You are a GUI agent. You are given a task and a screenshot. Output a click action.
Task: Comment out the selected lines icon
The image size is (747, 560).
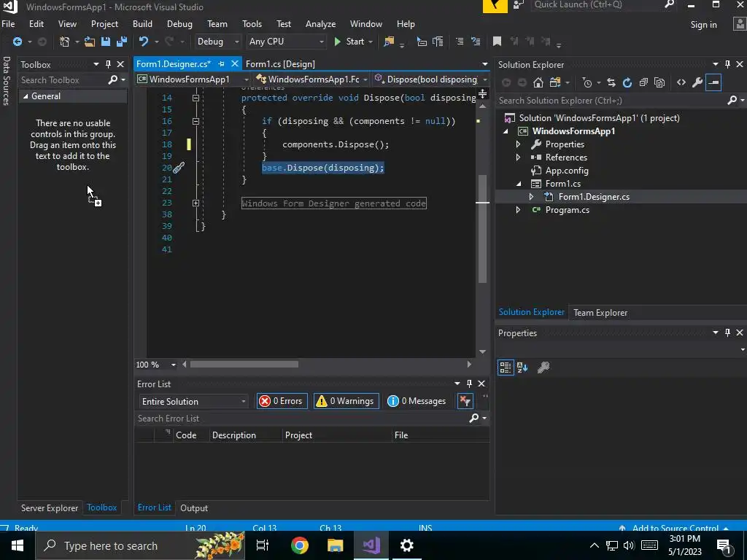tap(460, 42)
